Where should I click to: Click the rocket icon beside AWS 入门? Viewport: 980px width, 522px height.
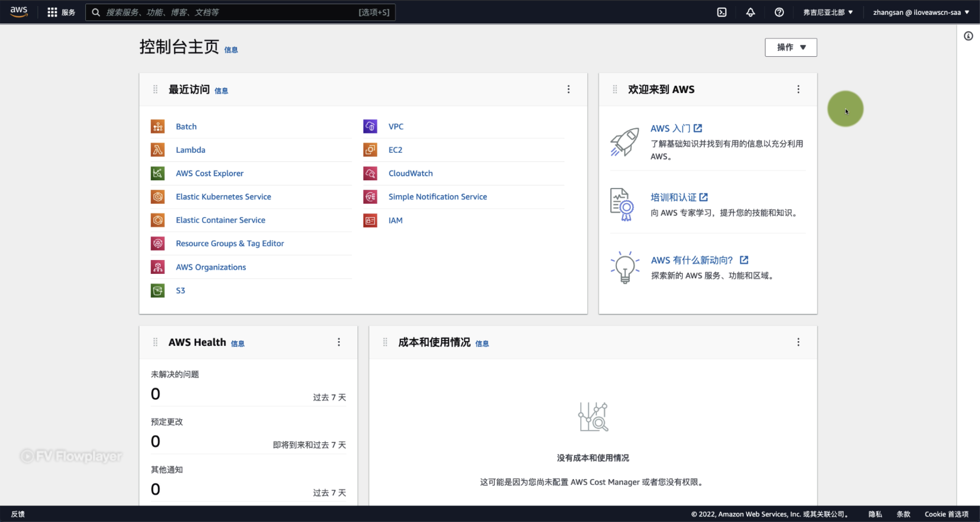625,142
